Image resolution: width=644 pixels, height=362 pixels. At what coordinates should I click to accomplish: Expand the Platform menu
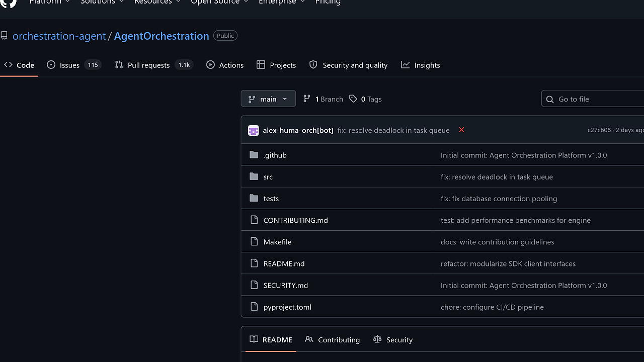pos(49,2)
